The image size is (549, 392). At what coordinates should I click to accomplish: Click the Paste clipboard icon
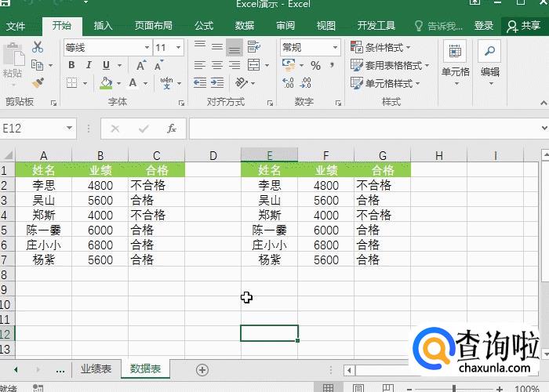13,55
